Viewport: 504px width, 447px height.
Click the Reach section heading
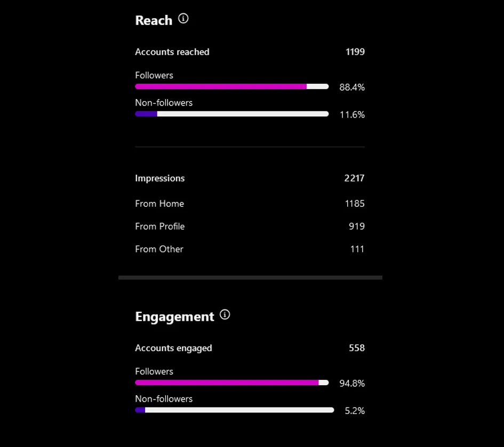point(154,20)
